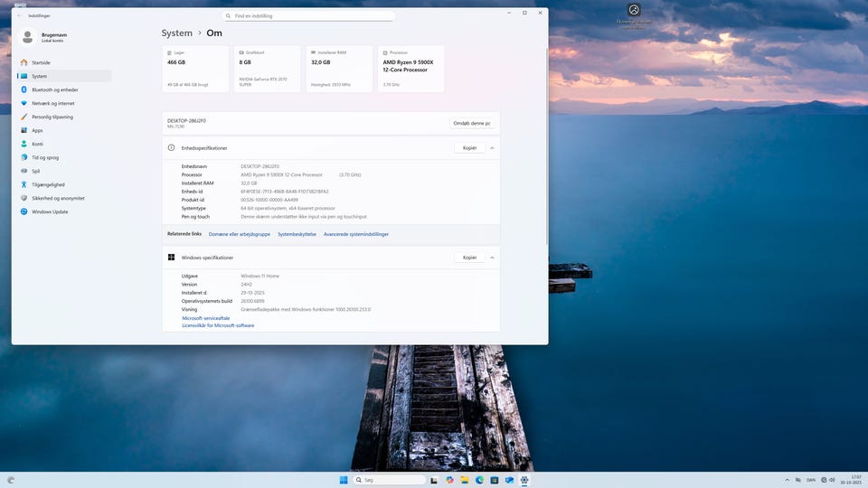The width and height of the screenshot is (868, 488).
Task: Click the Windows Start button
Action: point(344,480)
